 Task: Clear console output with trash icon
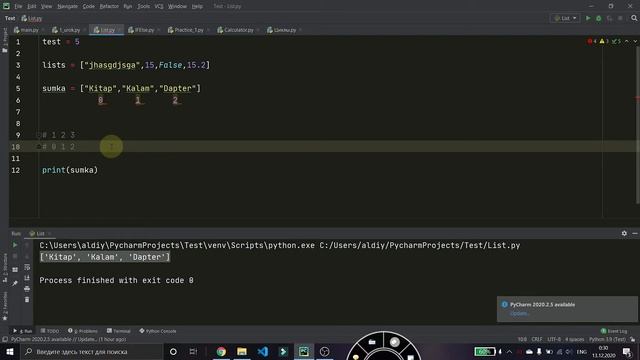(27, 300)
